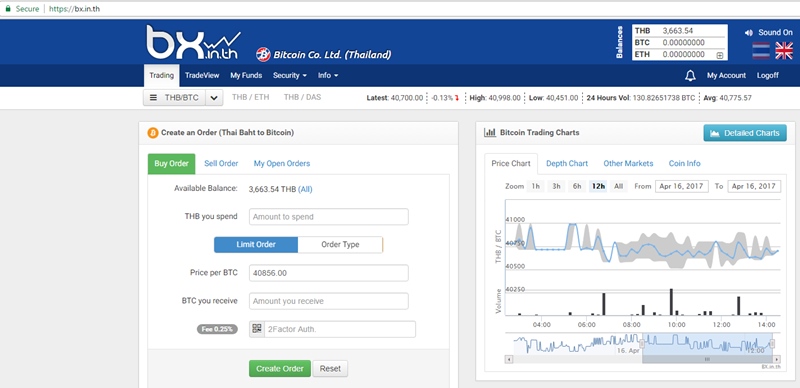The width and height of the screenshot is (800, 388).
Task: Select the UK flag language icon
Action: click(784, 51)
